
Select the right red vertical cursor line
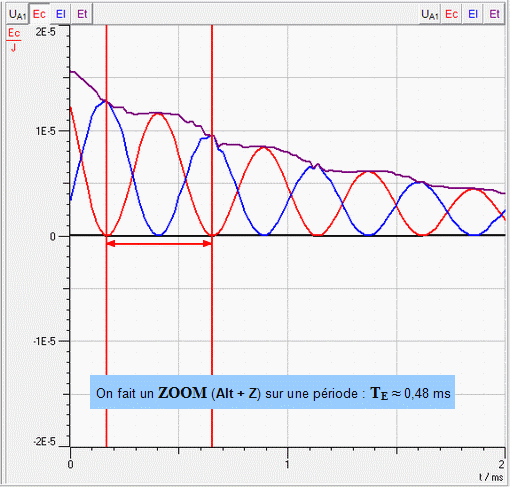tap(212, 236)
